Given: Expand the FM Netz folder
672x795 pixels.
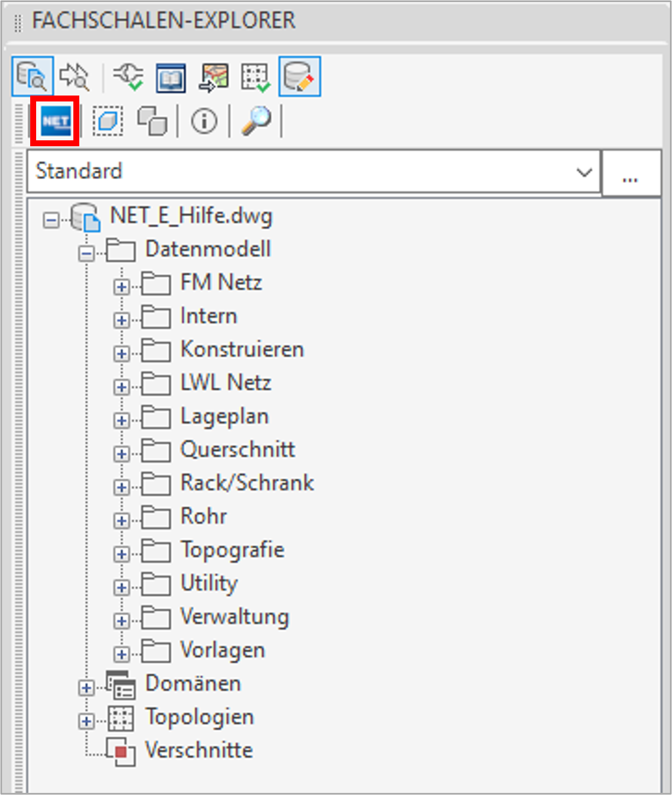Looking at the screenshot, I should point(122,287).
